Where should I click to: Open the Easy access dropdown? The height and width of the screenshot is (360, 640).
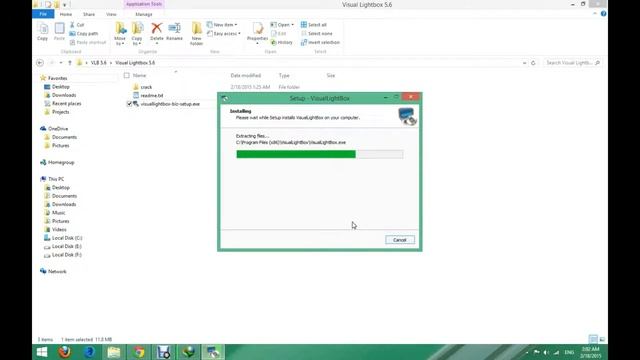223,33
